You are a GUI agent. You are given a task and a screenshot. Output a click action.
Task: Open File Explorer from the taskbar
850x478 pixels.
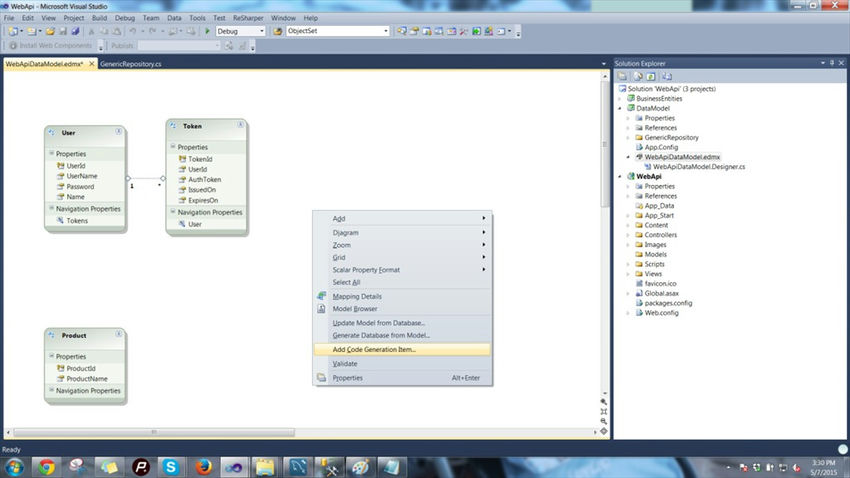[265, 467]
